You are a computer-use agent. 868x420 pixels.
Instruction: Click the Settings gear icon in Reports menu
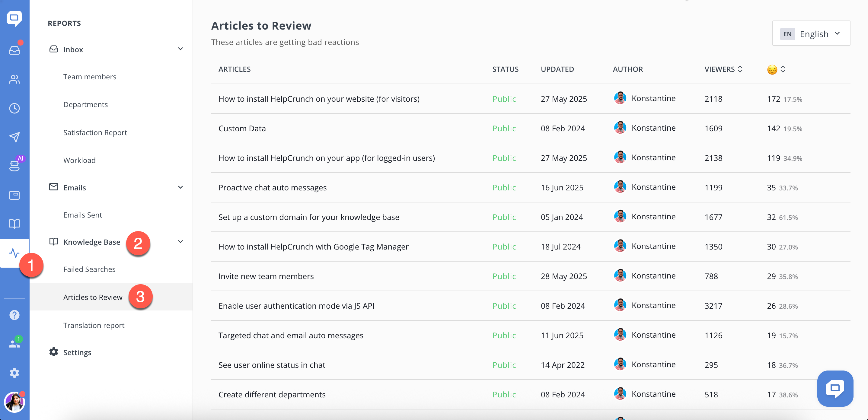pyautogui.click(x=54, y=352)
